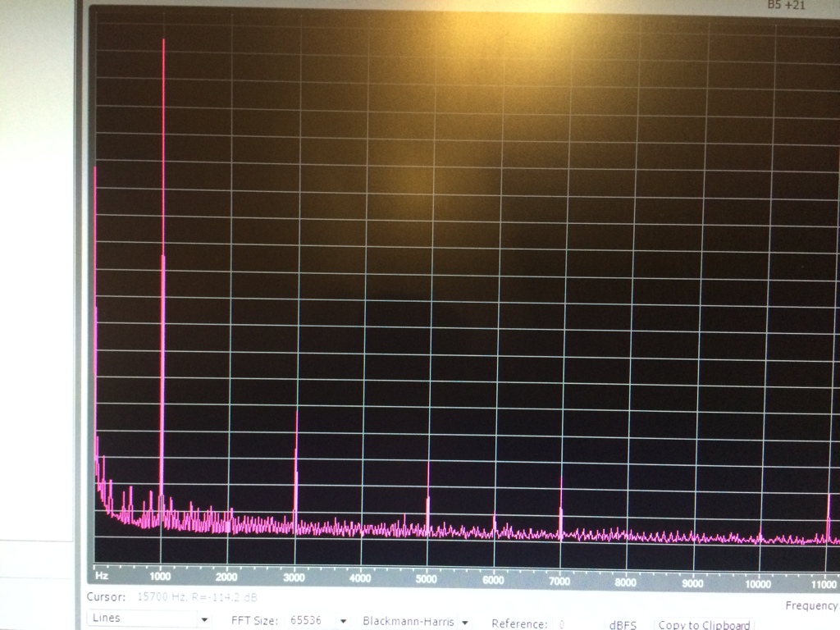Click the 1000 label on frequency axis
This screenshot has width=840, height=630.
point(160,577)
